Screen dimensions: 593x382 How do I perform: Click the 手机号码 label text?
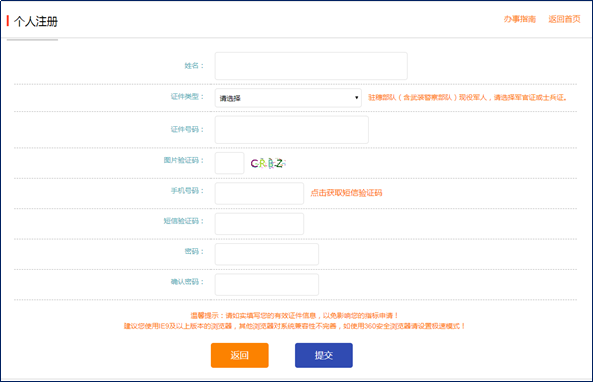pos(187,191)
